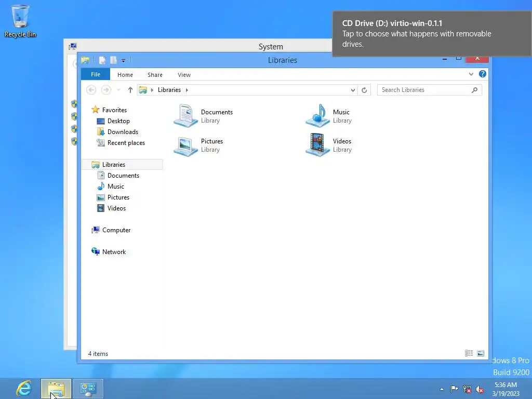Click the network status tray icon
The image size is (532, 399).
(467, 389)
